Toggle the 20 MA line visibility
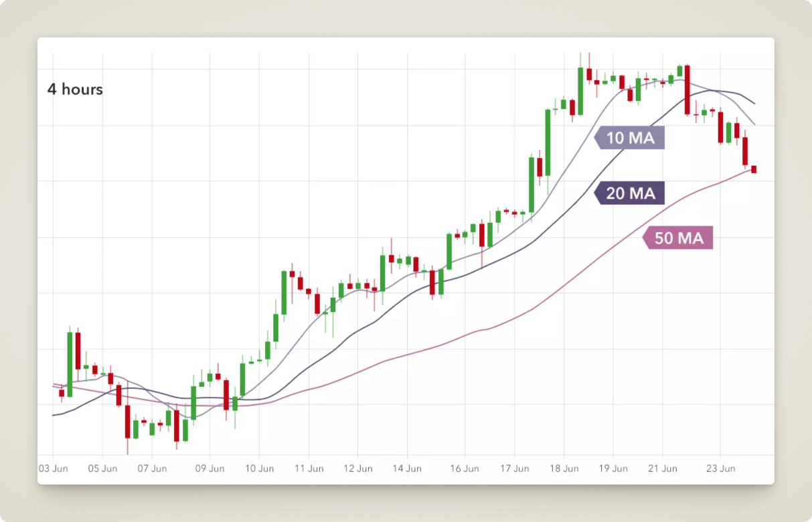Screen dimensions: 812x522 coord(629,193)
